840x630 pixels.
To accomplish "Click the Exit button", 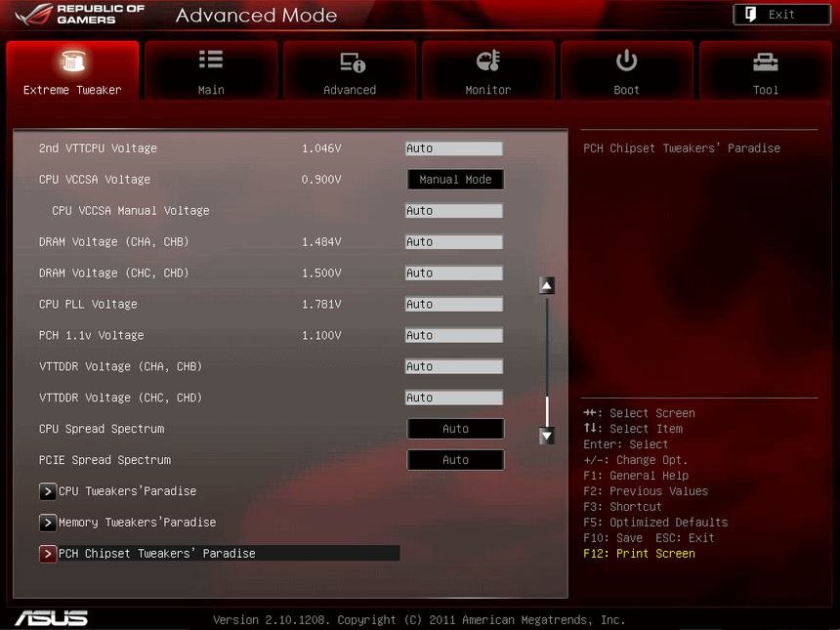I will (781, 14).
